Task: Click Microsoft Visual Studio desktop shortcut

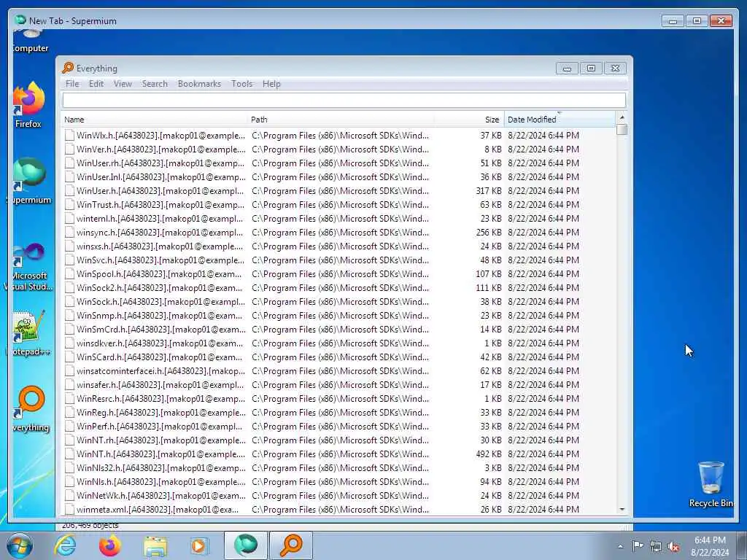Action: 29,265
